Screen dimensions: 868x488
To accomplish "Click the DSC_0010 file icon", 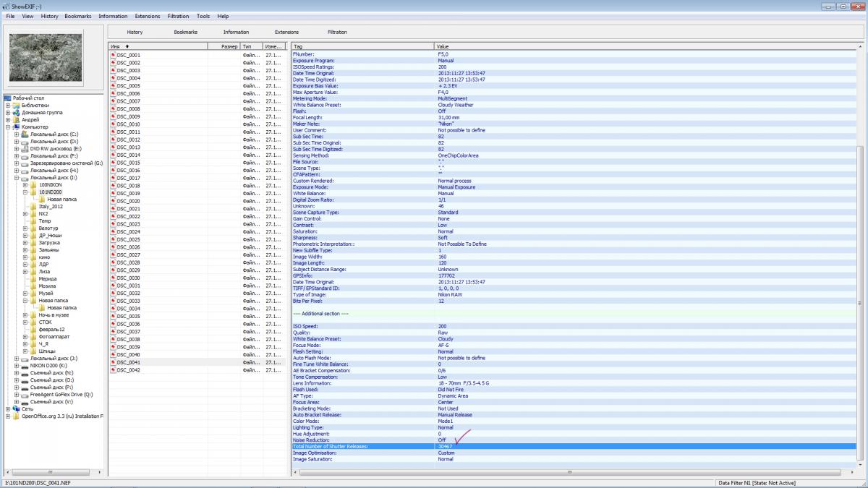I will (113, 124).
